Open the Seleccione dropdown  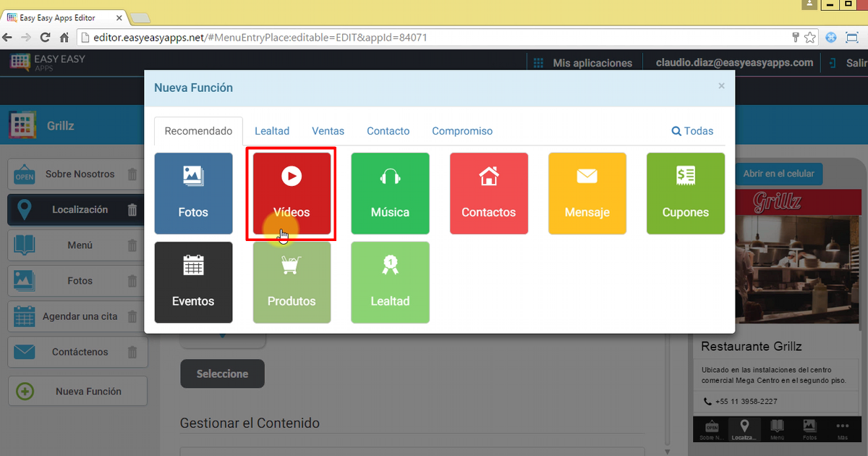pos(222,373)
